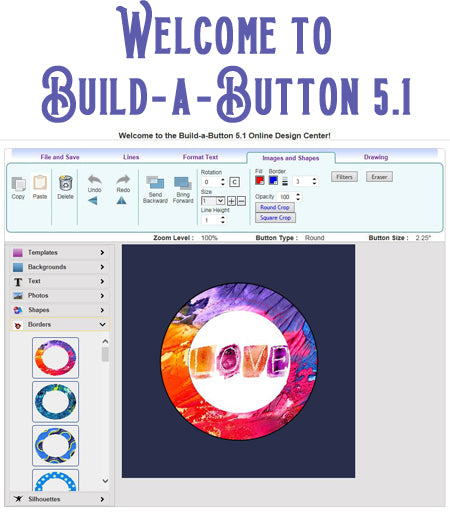Click the minus size decrease icon

[x=241, y=201]
